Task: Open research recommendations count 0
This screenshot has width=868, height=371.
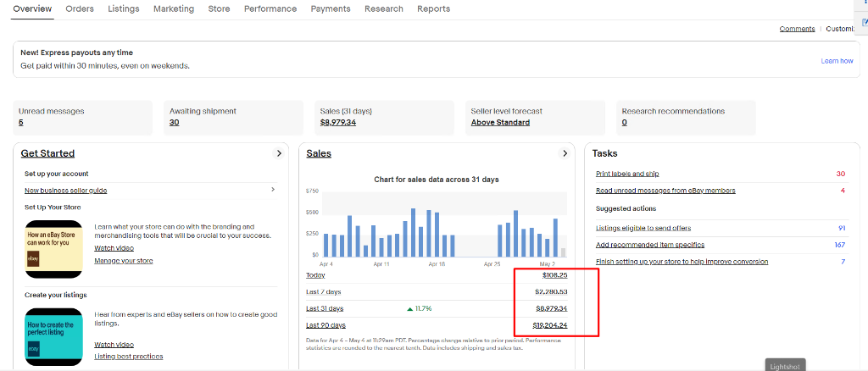Action: point(625,123)
